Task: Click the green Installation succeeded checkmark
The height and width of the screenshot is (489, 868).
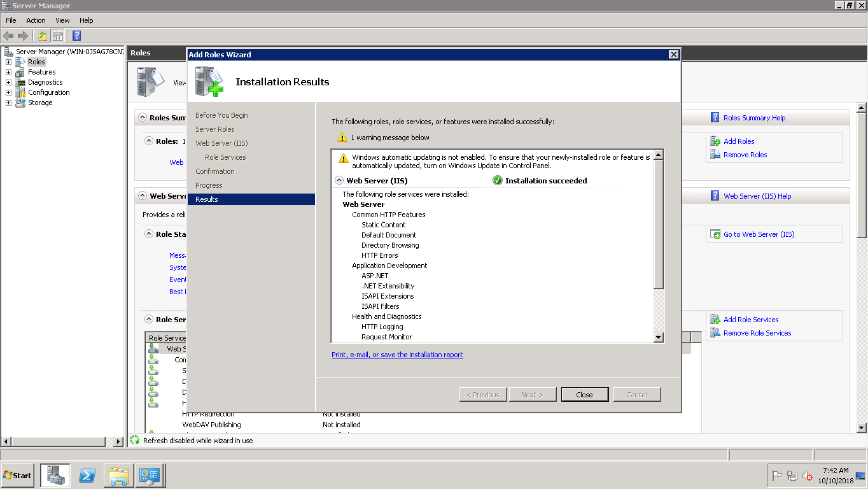Action: 498,180
